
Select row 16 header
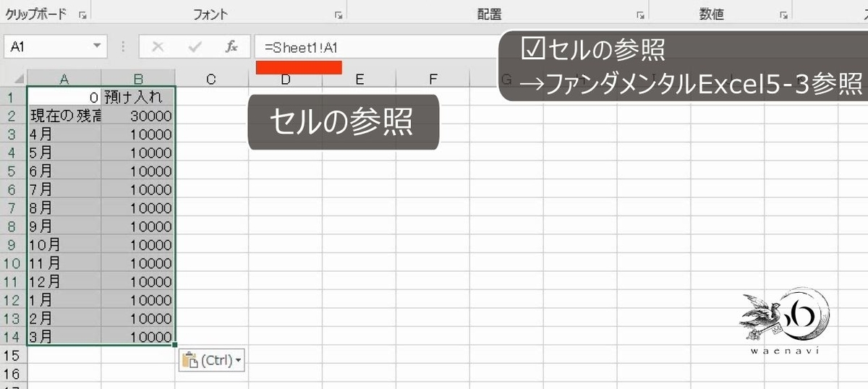click(14, 373)
